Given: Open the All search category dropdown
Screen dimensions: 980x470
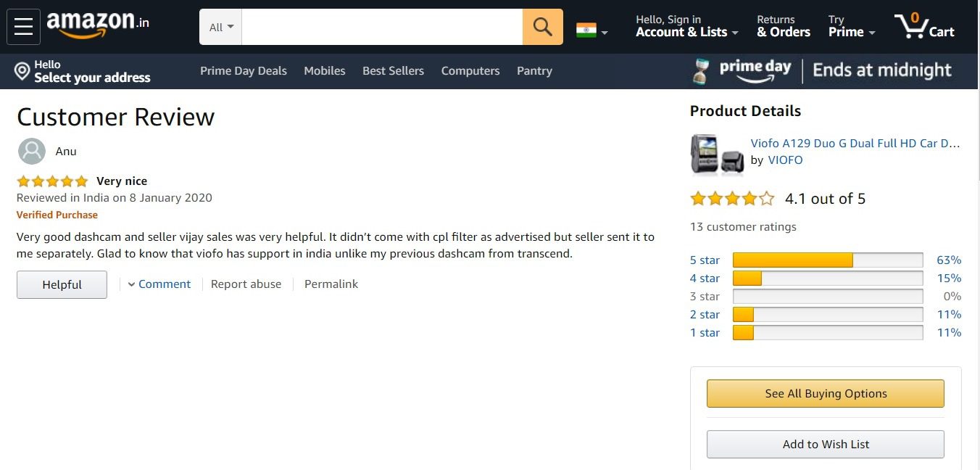Looking at the screenshot, I should (221, 28).
